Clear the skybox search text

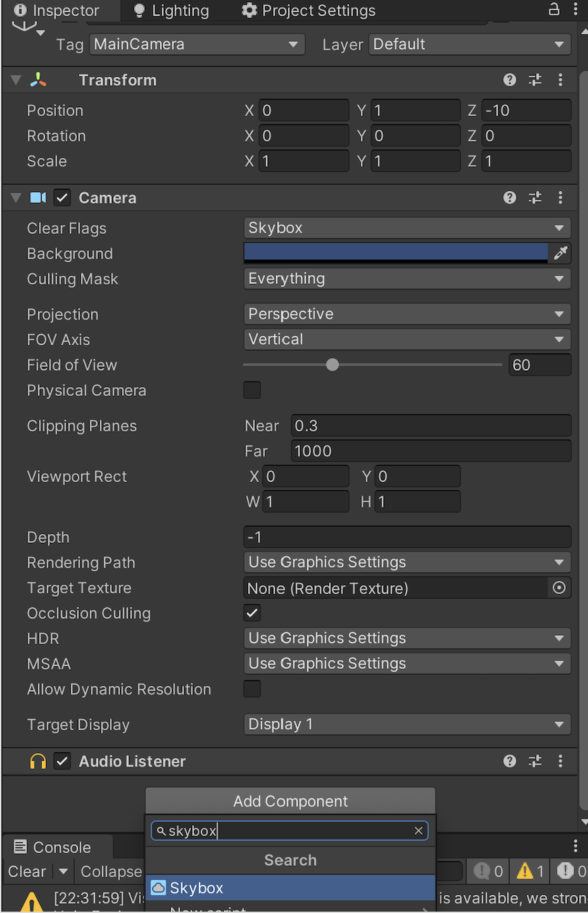tap(419, 831)
